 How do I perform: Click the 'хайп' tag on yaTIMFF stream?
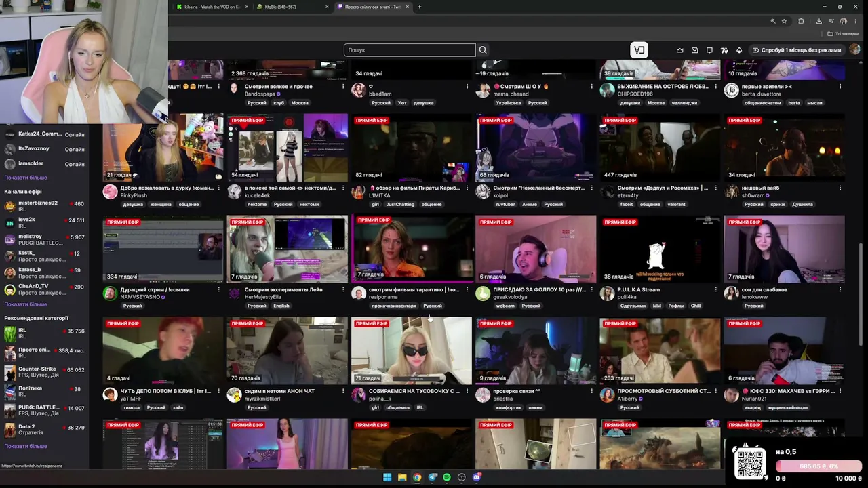tap(178, 407)
